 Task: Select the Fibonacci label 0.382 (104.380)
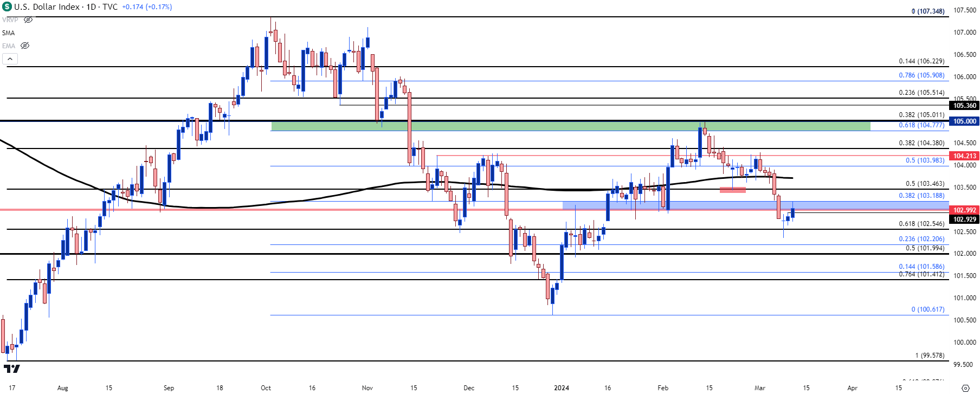921,143
